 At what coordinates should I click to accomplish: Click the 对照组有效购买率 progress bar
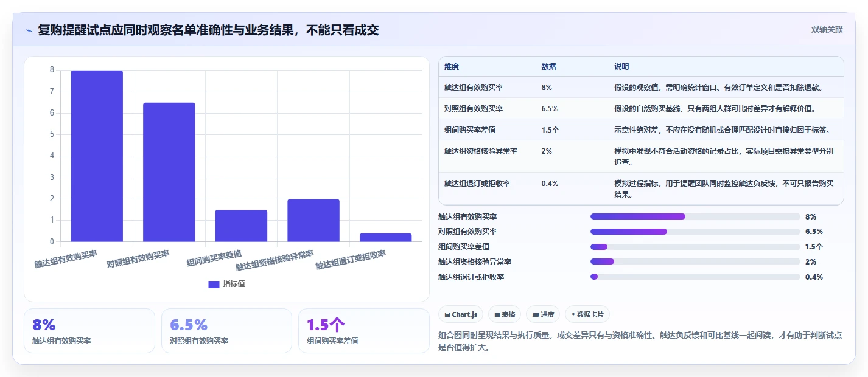(695, 232)
